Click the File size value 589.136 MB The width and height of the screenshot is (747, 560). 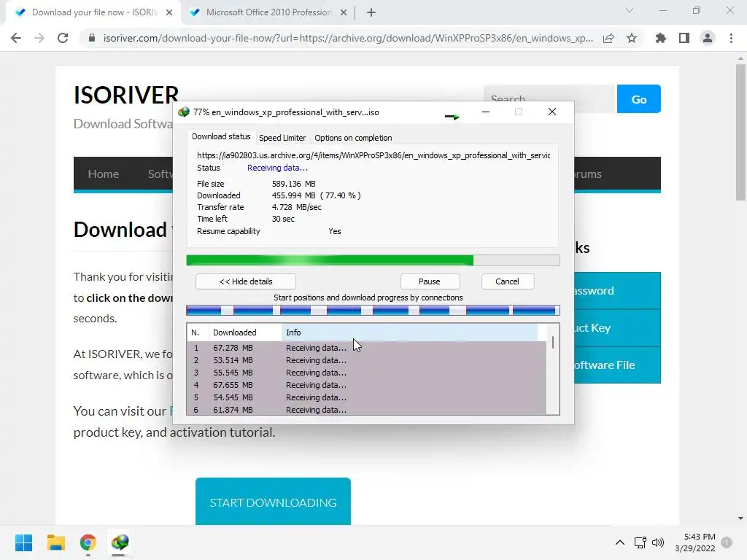click(x=293, y=184)
